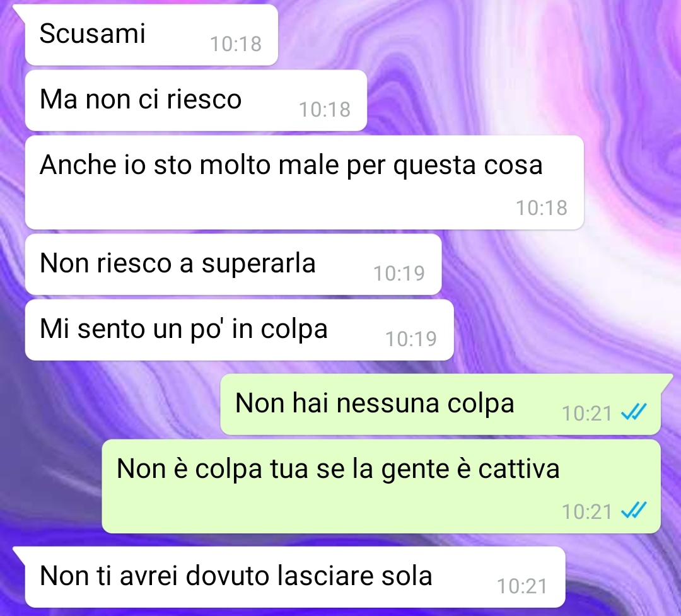Select the 'Non riesco a superarla' bubble
Screen dimensions: 681x616
tap(233, 264)
